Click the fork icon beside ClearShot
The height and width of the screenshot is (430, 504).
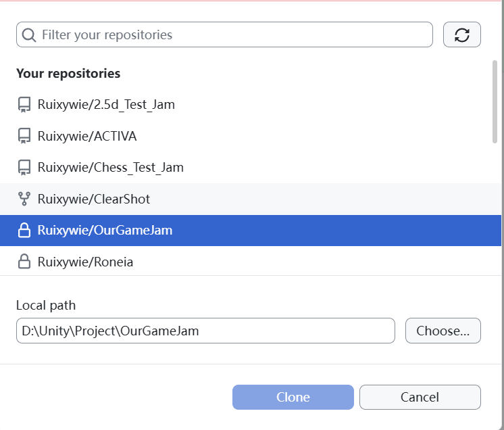coord(24,199)
